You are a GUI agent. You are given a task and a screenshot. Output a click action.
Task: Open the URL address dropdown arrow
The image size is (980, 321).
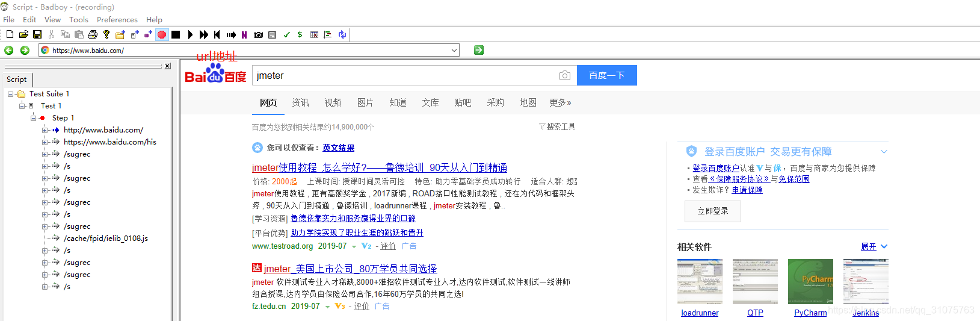point(454,51)
